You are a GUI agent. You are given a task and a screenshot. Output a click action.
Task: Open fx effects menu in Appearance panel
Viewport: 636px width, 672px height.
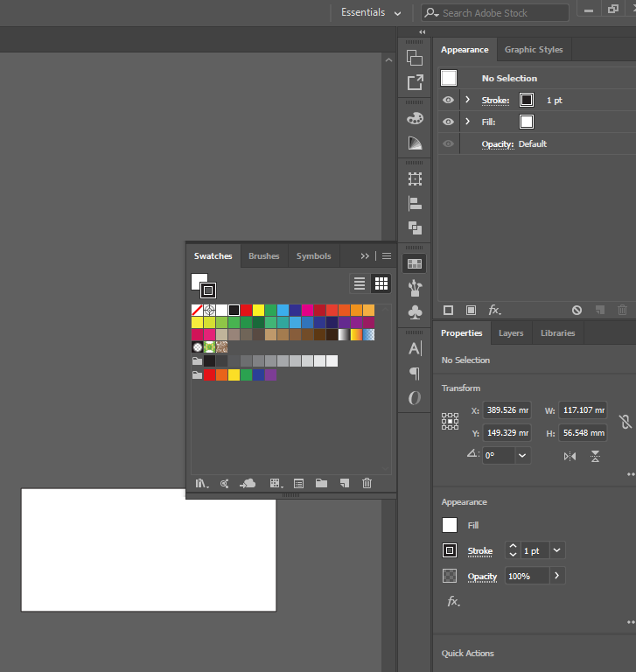(x=495, y=310)
